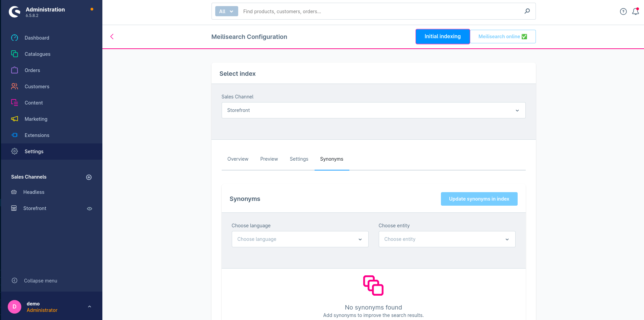Click the Content layout icon

[x=15, y=103]
